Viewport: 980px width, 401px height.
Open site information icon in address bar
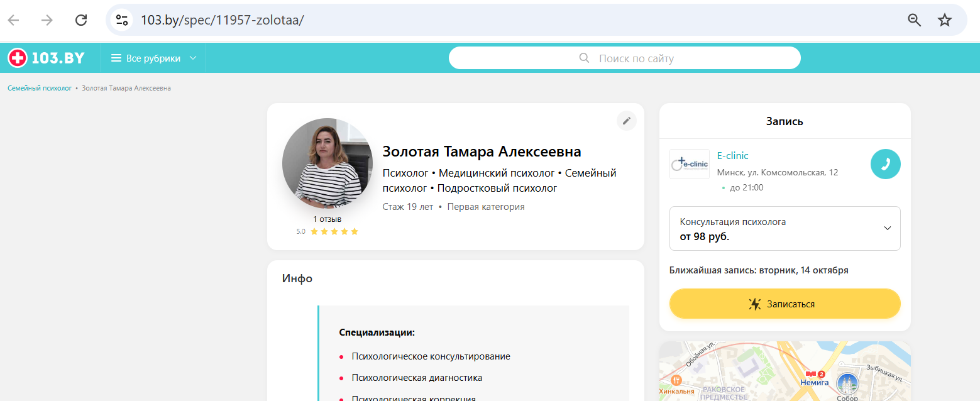122,20
